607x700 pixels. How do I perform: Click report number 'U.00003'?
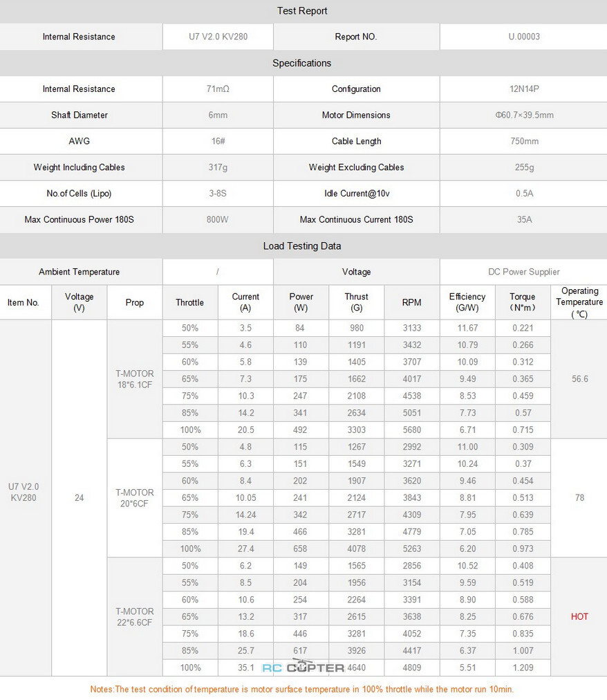click(x=524, y=37)
